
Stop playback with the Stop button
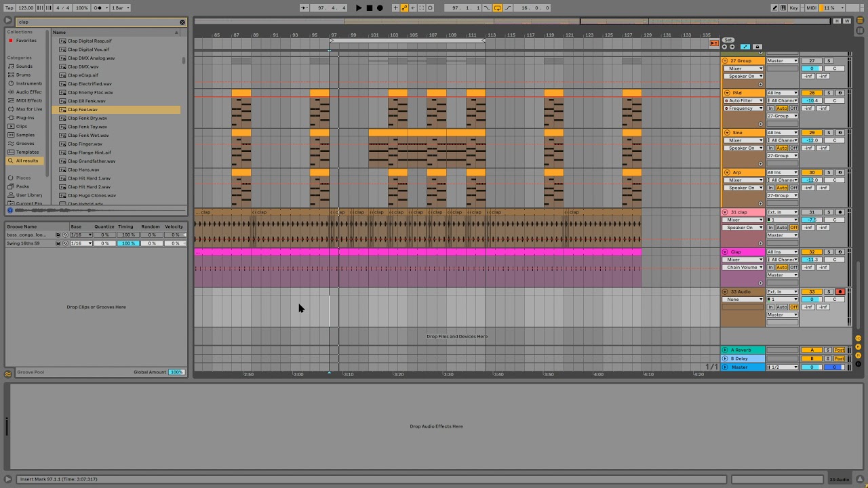pos(369,8)
